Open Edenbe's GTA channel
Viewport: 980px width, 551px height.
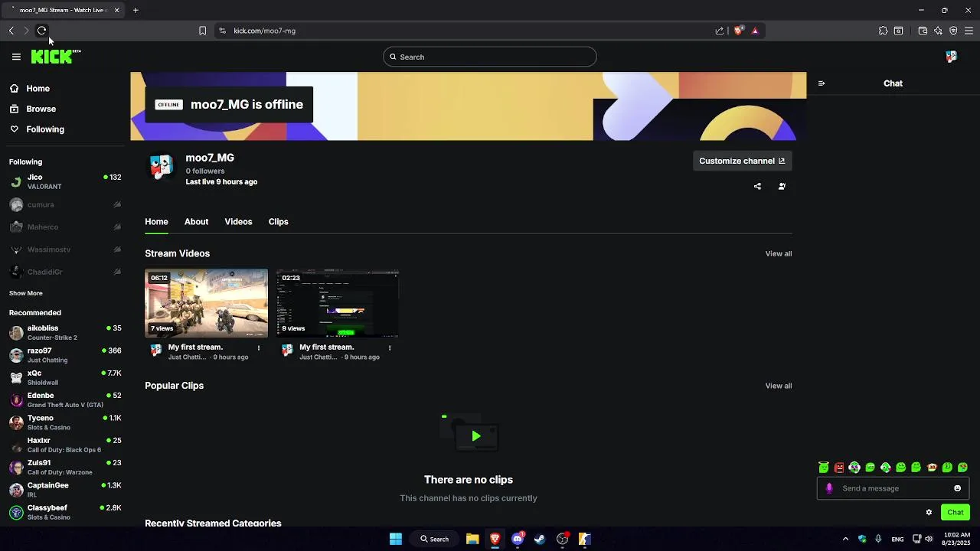(x=65, y=399)
